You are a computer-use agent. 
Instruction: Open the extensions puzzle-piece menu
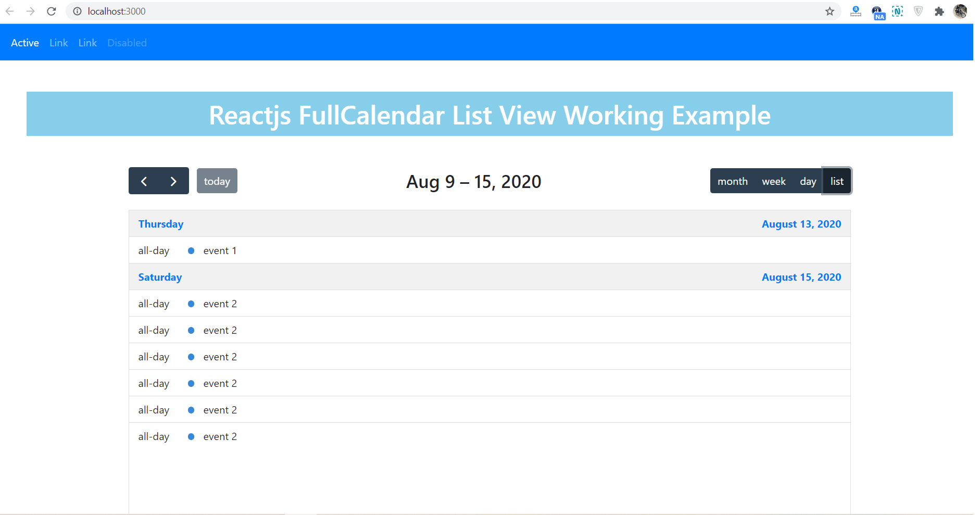tap(940, 11)
